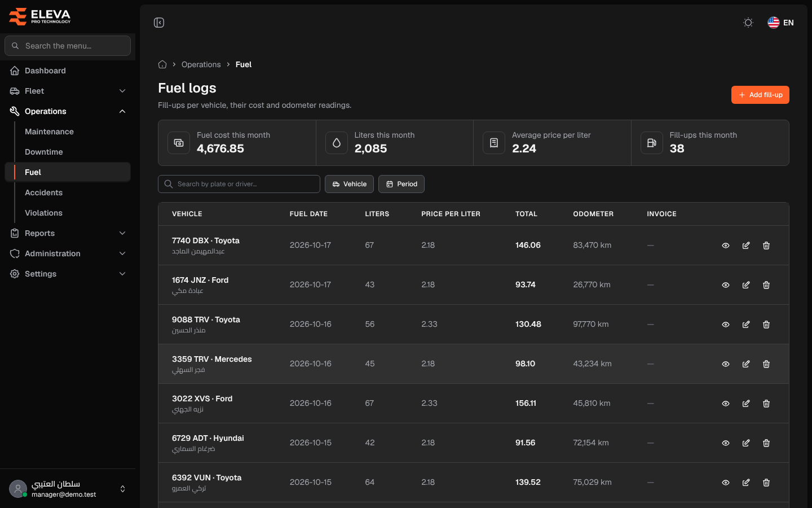812x508 pixels.
Task: Select the 130.48 total cell
Action: tap(528, 324)
